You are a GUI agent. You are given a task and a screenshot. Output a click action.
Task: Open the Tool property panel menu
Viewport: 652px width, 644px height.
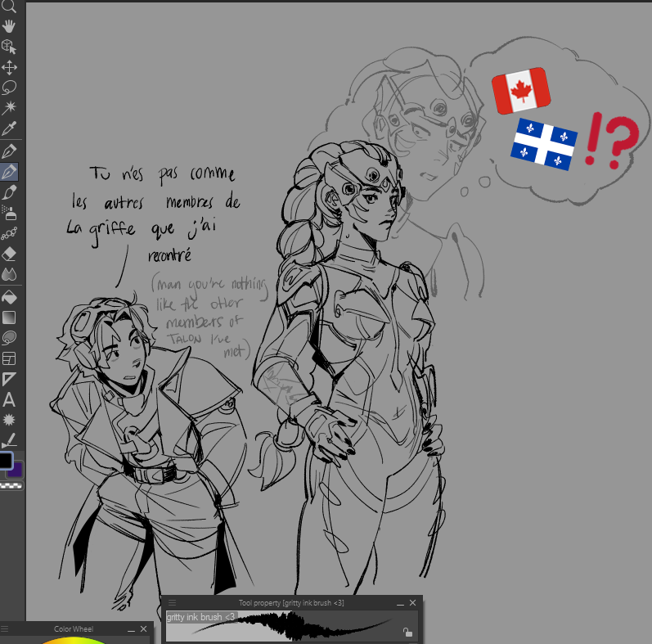pyautogui.click(x=172, y=602)
